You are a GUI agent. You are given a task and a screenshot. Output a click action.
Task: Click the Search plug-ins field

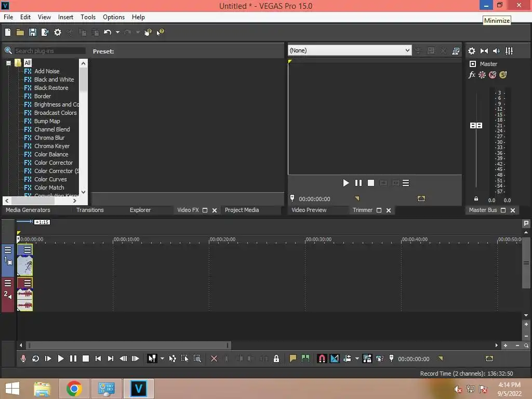pos(49,50)
